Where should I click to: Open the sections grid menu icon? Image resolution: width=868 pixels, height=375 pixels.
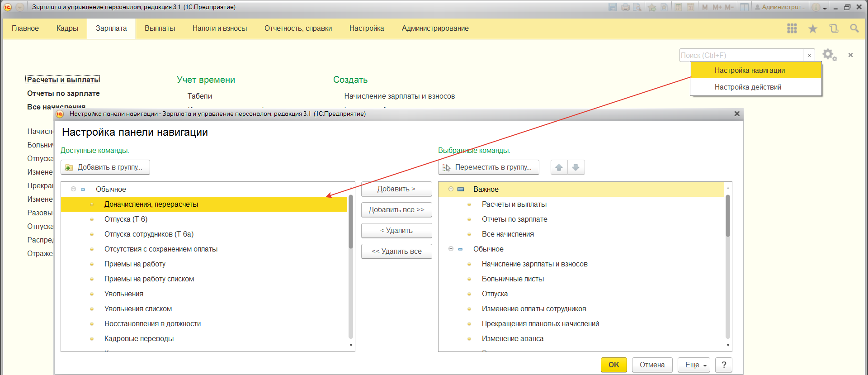tap(792, 28)
